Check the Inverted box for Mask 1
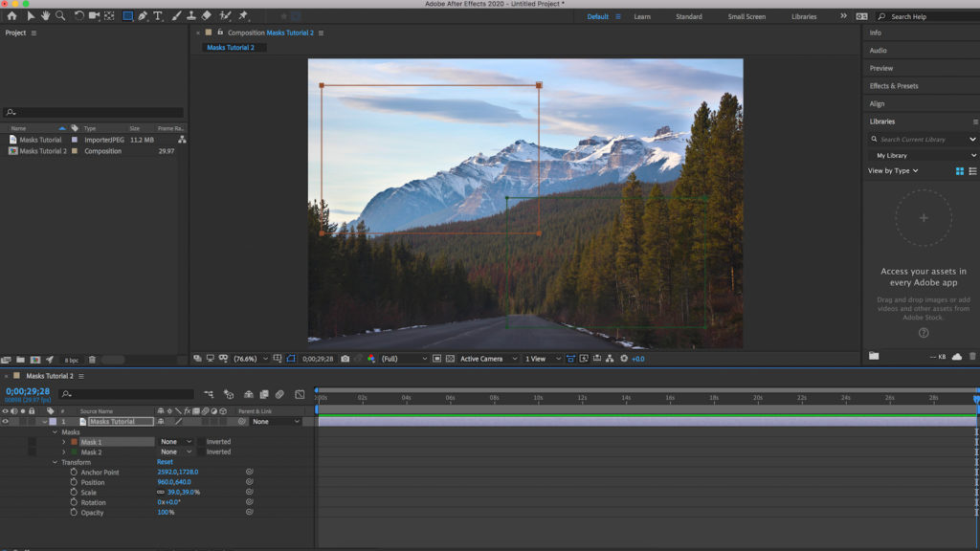980x551 pixels. (201, 442)
